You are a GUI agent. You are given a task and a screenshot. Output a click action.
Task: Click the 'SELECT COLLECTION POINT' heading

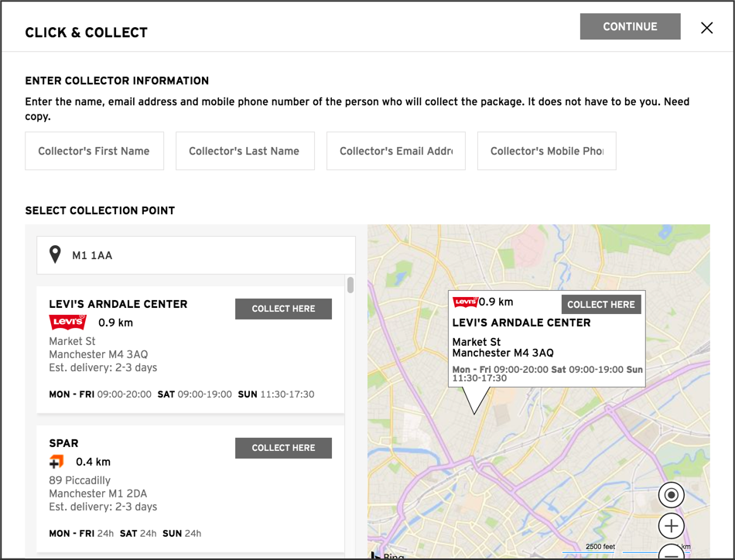[x=100, y=210]
